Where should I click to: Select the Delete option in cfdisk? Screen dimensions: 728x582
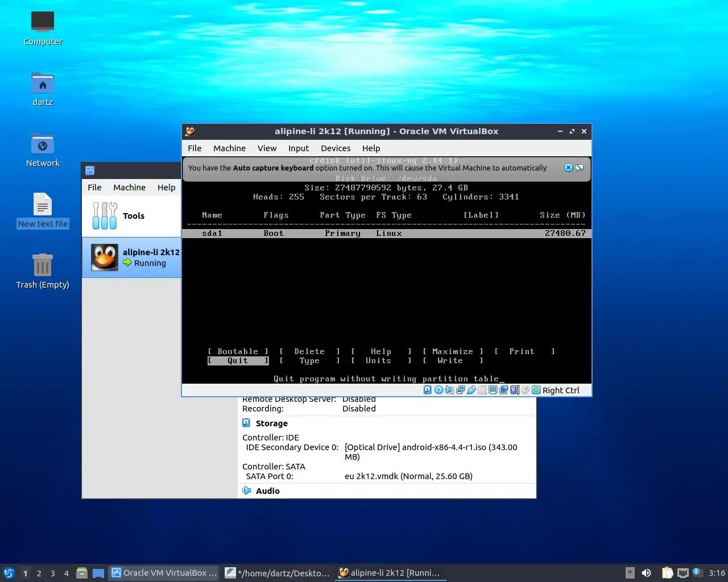pyautogui.click(x=309, y=352)
